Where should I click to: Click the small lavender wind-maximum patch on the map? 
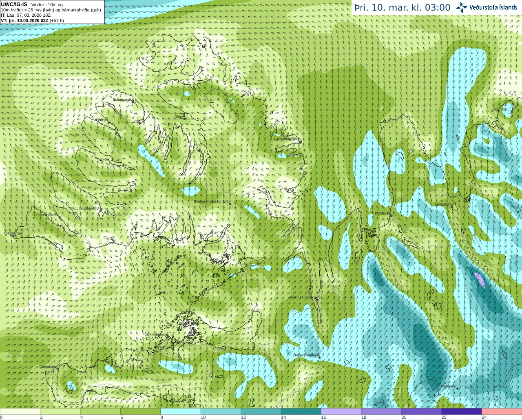[480, 281]
